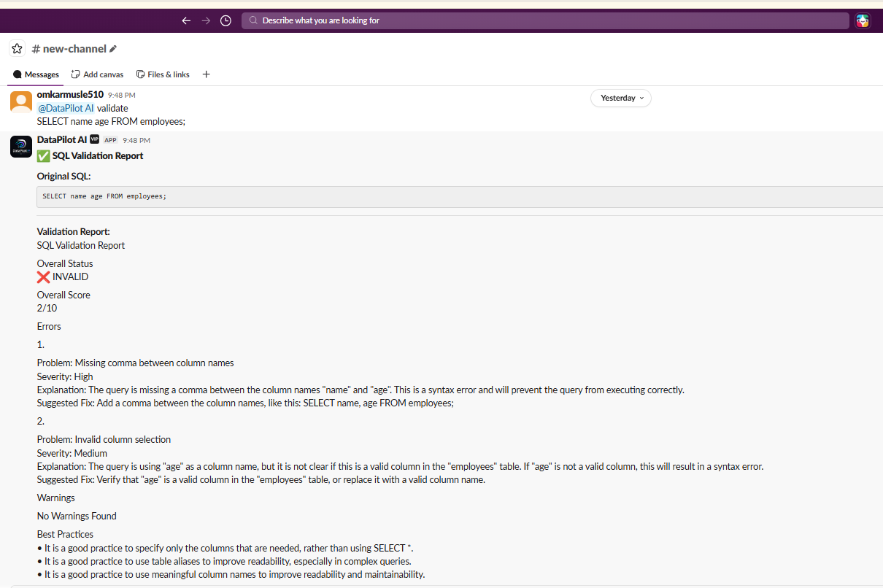Click 'Severity: High' line
883x588 pixels.
pos(65,376)
